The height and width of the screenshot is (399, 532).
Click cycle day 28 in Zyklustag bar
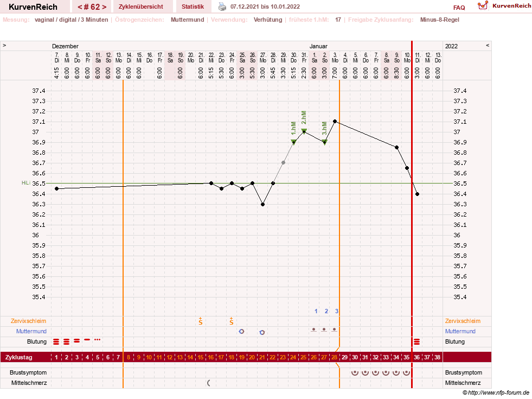[x=334, y=357]
